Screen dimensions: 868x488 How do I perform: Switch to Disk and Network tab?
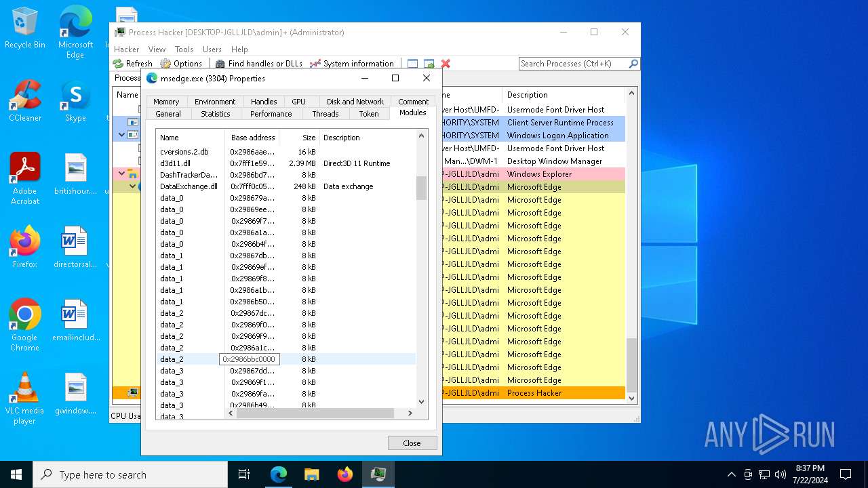[355, 102]
